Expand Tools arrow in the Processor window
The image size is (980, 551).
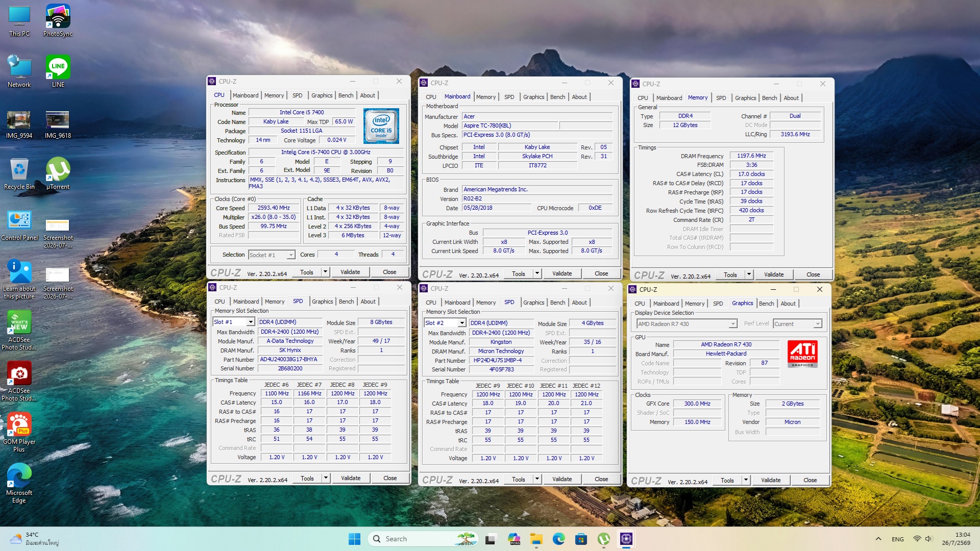coord(325,272)
